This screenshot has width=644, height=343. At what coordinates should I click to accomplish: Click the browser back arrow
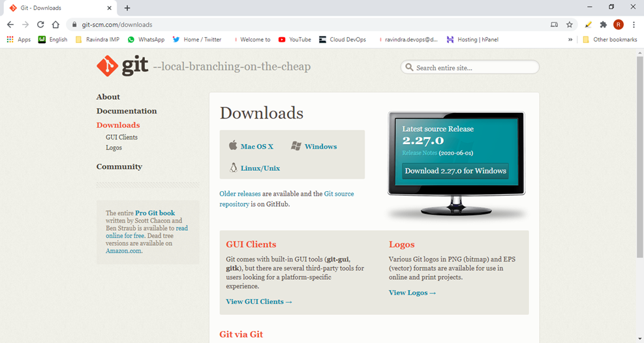pos(10,25)
